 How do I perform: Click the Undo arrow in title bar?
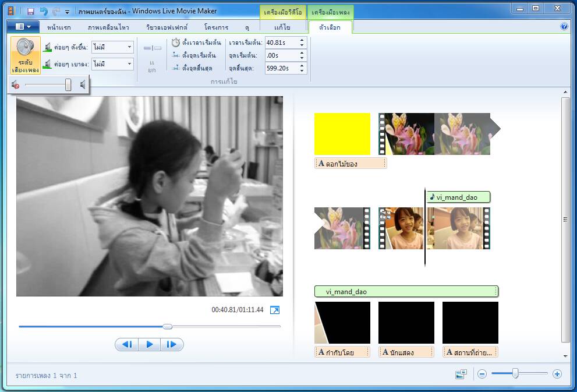(44, 11)
